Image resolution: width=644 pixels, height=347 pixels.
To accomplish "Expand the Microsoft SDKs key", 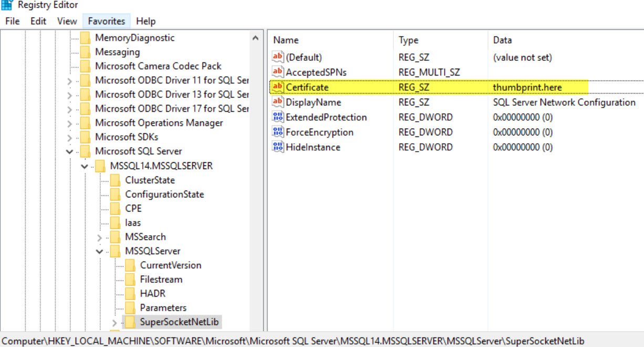I will [x=70, y=138].
